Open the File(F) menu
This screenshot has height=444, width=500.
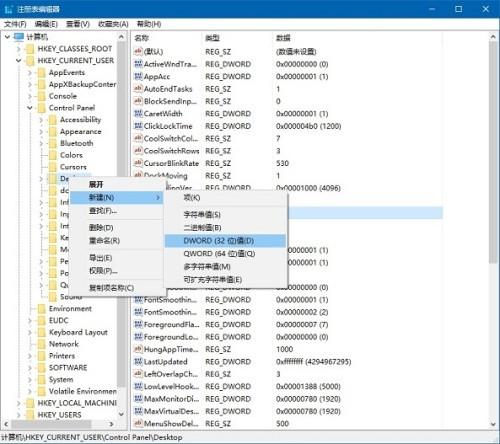(15, 24)
